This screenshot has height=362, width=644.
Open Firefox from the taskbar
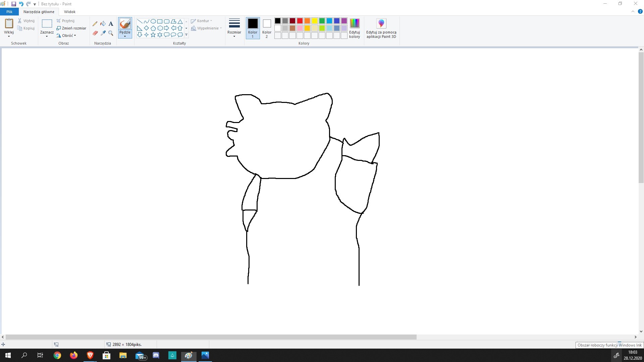point(74,355)
